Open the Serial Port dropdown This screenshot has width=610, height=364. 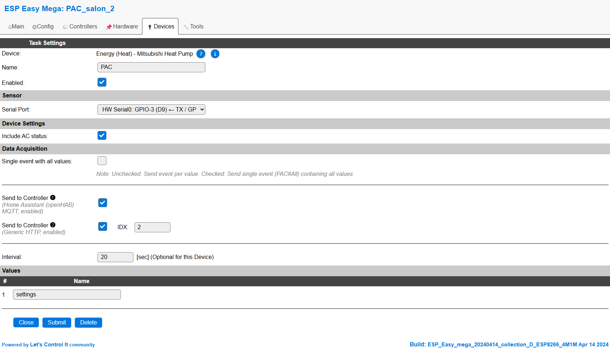[151, 110]
